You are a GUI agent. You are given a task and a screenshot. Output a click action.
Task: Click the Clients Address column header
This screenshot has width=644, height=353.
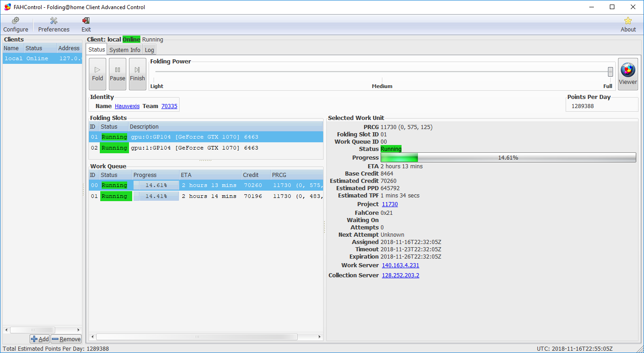coord(69,48)
